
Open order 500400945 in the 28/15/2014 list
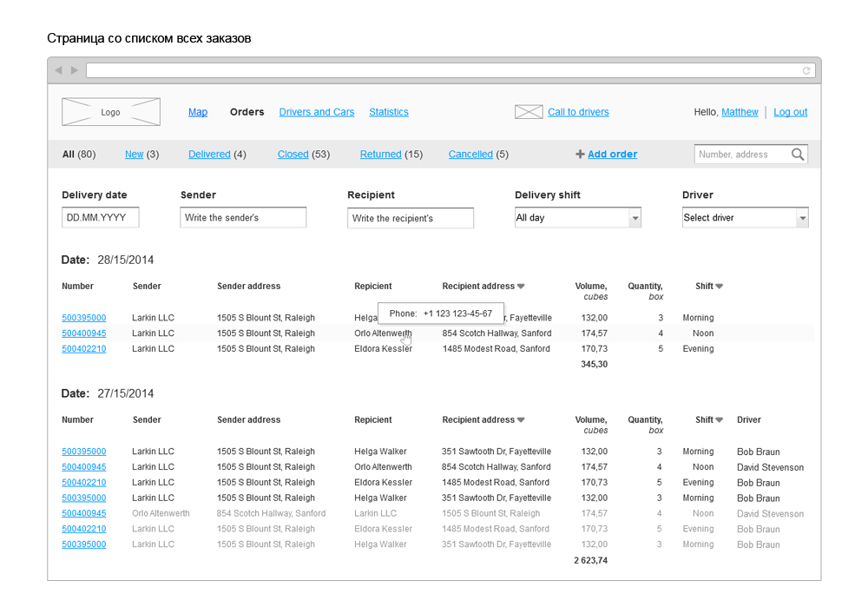84,333
